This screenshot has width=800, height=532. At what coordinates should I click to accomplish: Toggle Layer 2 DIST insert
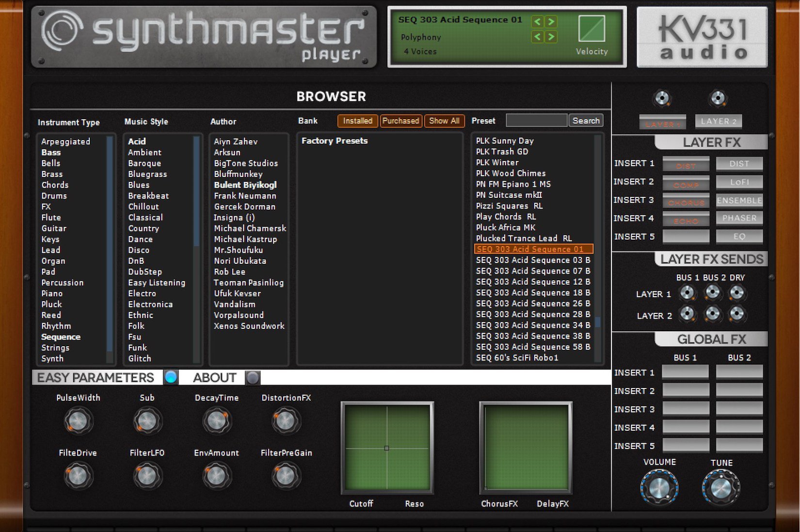[739, 163]
